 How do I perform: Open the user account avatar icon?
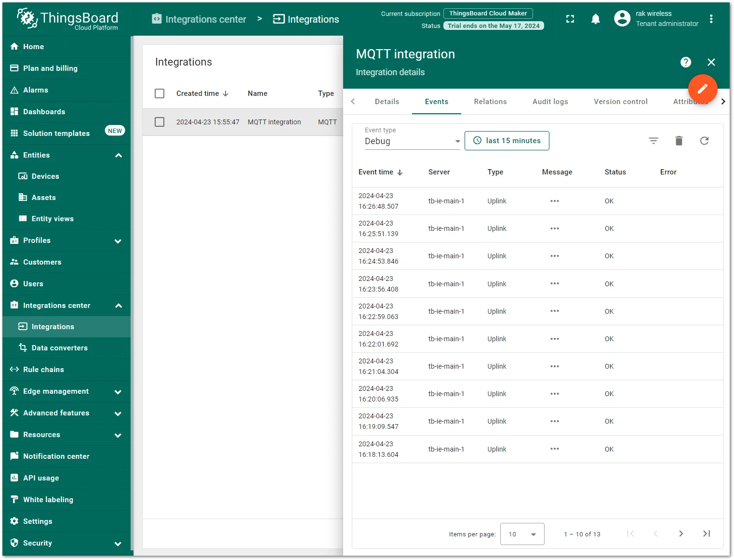click(x=622, y=18)
